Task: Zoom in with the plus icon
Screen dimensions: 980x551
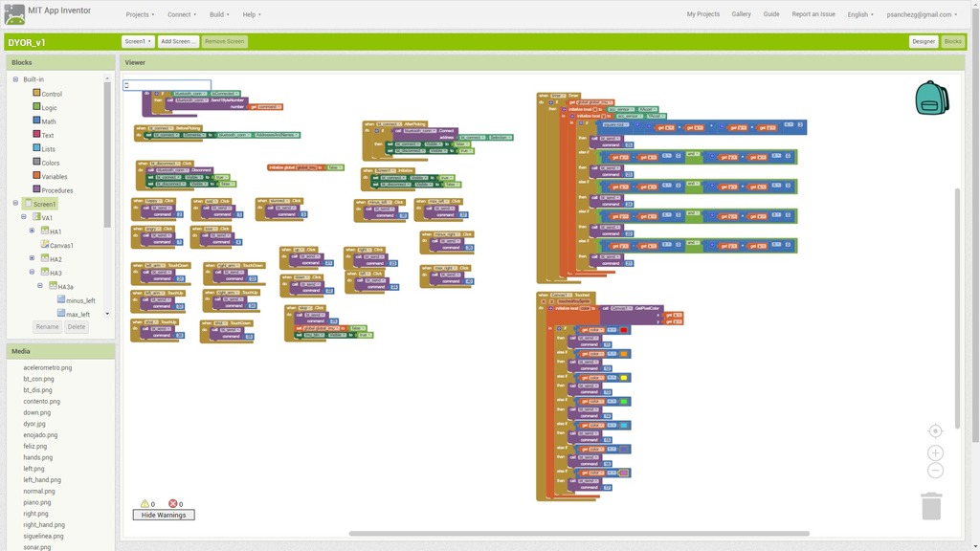Action: tap(935, 452)
